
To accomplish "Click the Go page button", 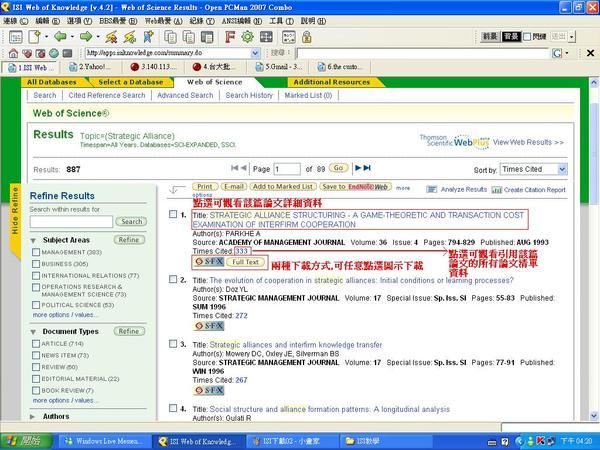I will 338,168.
